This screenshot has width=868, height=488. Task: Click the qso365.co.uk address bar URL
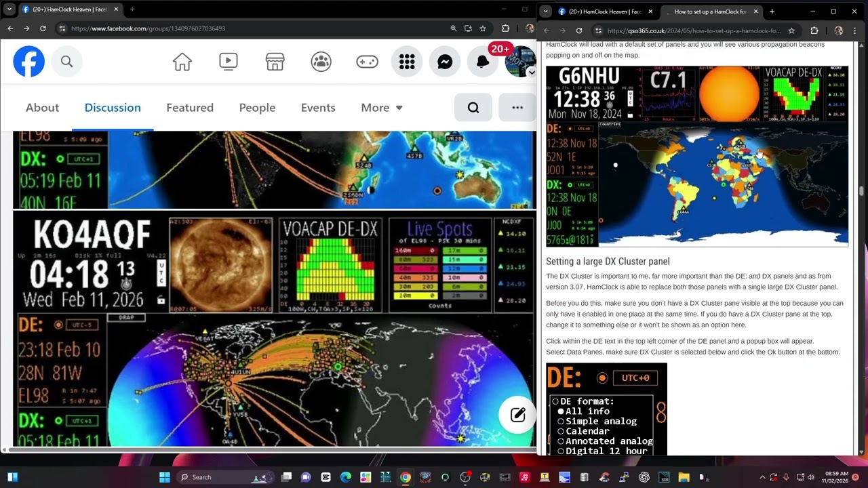pyautogui.click(x=694, y=30)
